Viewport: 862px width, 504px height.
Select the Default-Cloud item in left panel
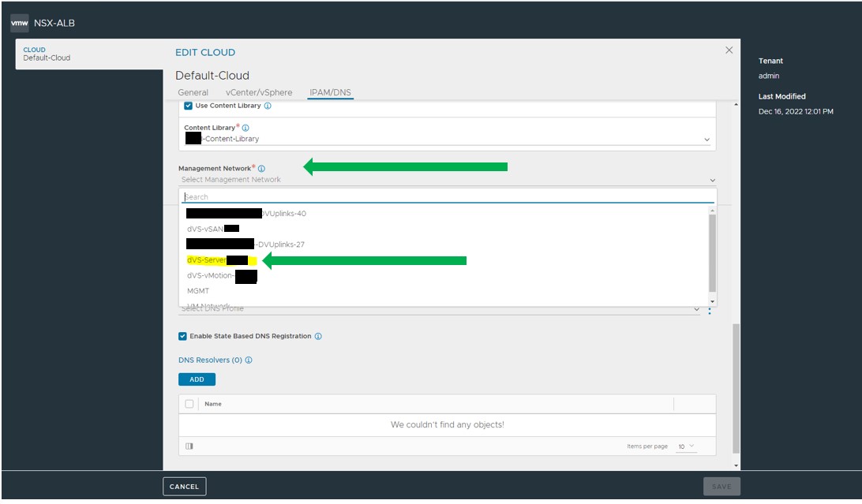tap(89, 54)
